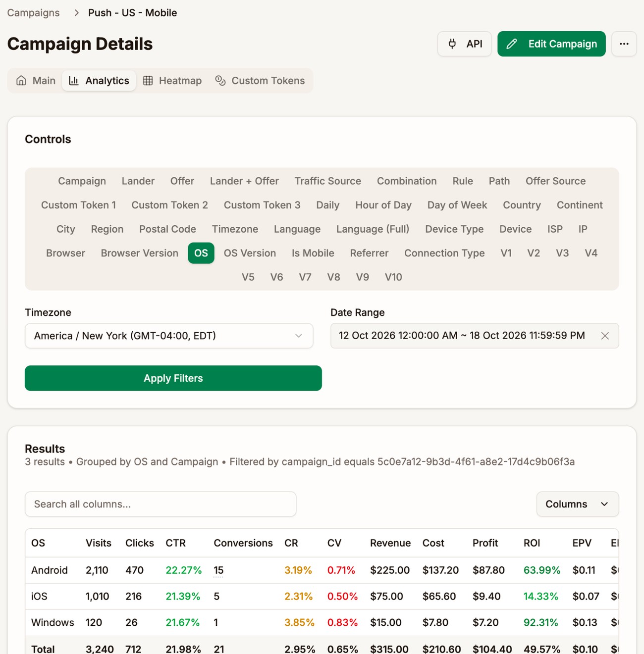Select Device Type grouping option
The image size is (644, 654).
click(x=454, y=229)
